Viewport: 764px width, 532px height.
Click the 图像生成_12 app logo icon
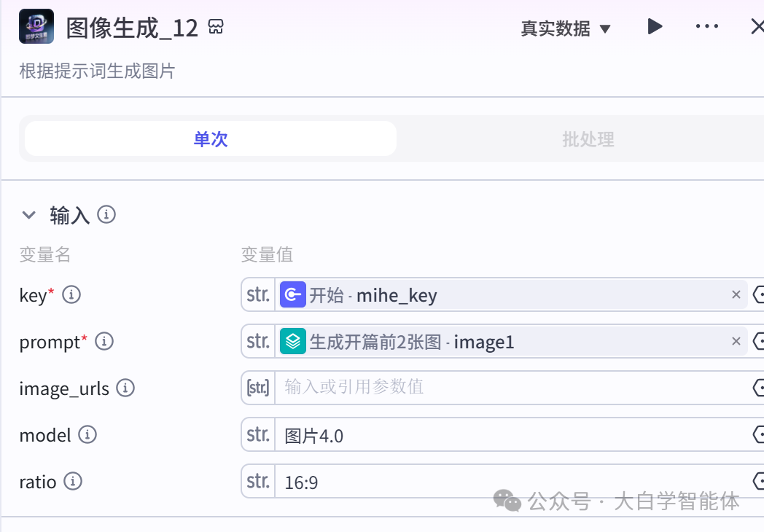(36, 26)
